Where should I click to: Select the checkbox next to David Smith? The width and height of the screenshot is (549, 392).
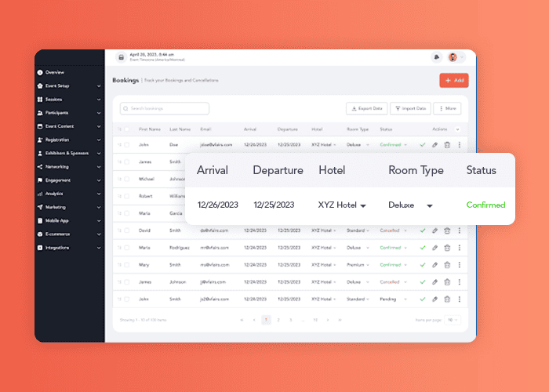[x=126, y=230]
